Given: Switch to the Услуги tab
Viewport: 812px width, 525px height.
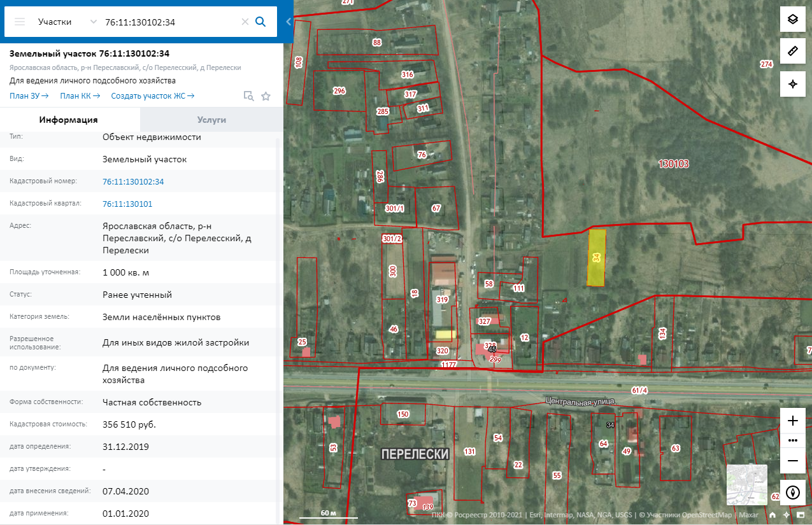Looking at the screenshot, I should 211,120.
